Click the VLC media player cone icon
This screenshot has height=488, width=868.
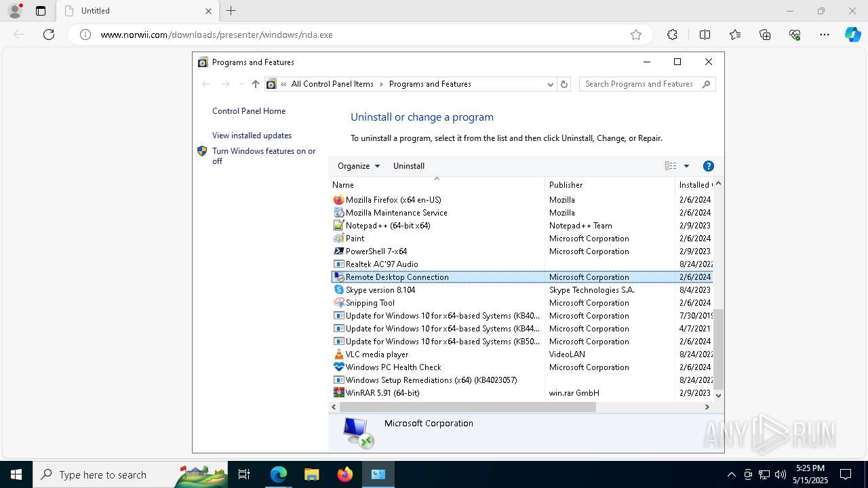(x=339, y=354)
